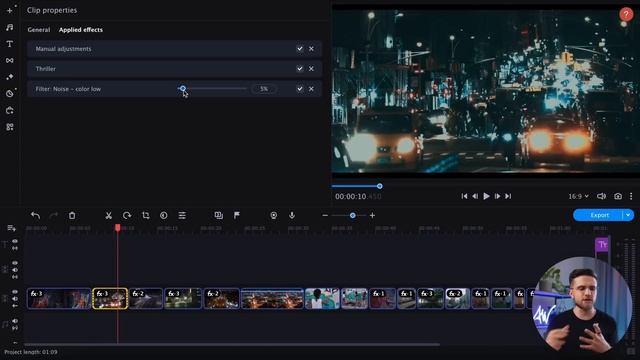Click the timeline horizontal scrollbar

pos(232,344)
